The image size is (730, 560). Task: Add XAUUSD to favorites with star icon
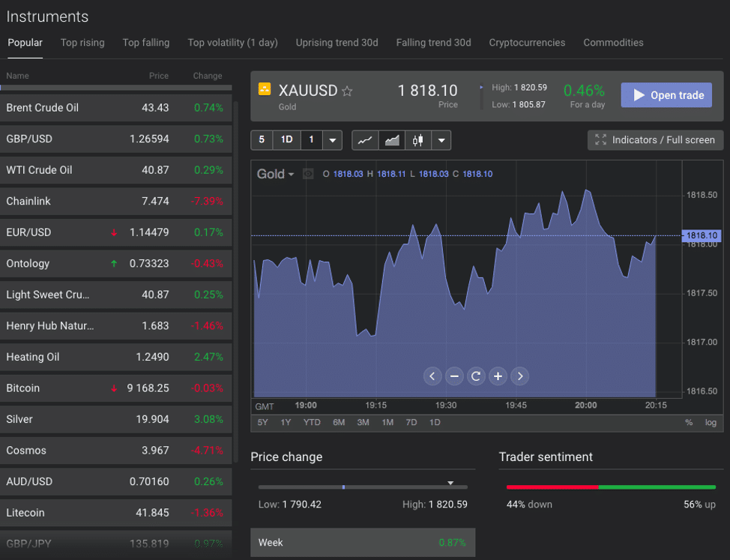click(347, 91)
